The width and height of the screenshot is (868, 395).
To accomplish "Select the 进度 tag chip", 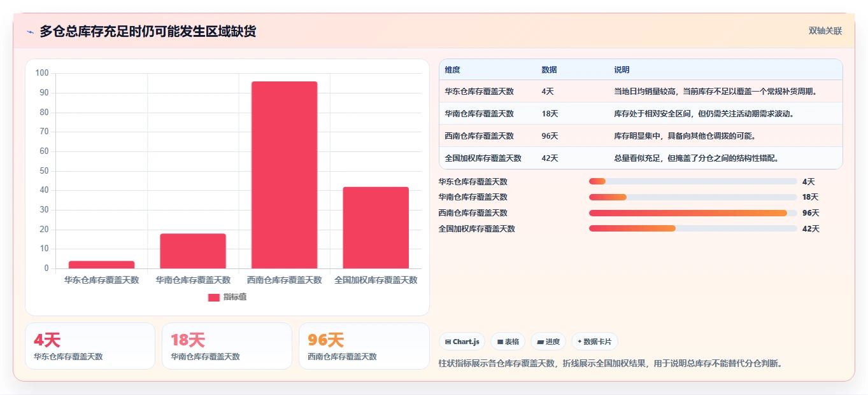I will [548, 342].
